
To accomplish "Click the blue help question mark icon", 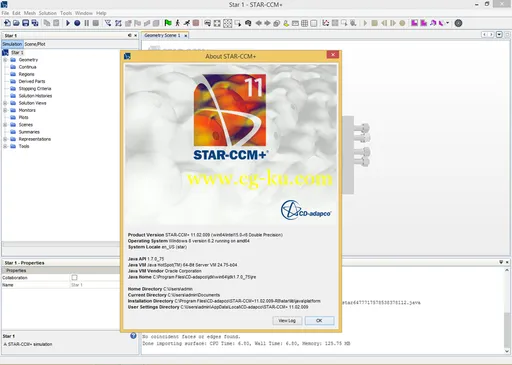I will (133, 336).
